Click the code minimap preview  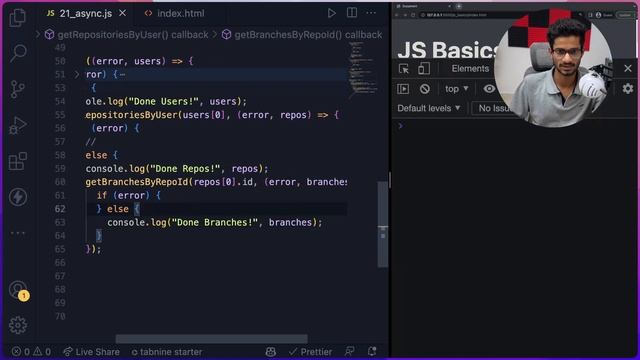[362, 69]
